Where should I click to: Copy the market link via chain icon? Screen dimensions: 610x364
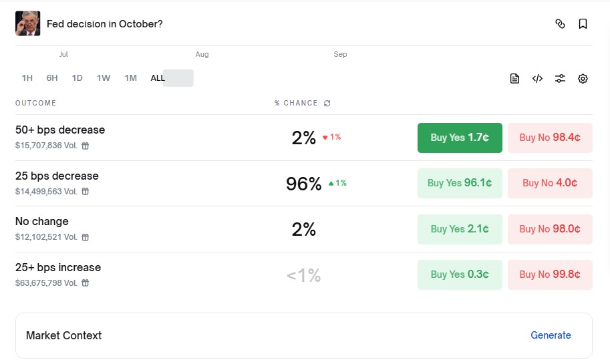560,24
